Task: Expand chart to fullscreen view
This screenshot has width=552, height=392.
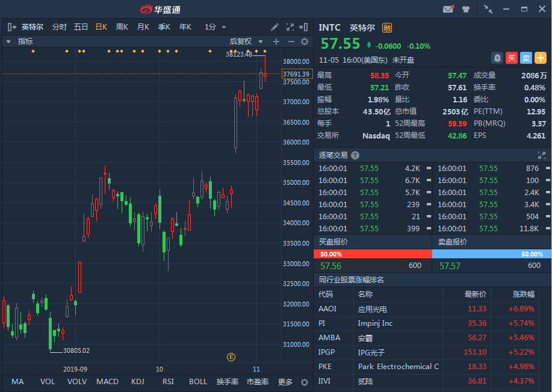Action: [290, 27]
